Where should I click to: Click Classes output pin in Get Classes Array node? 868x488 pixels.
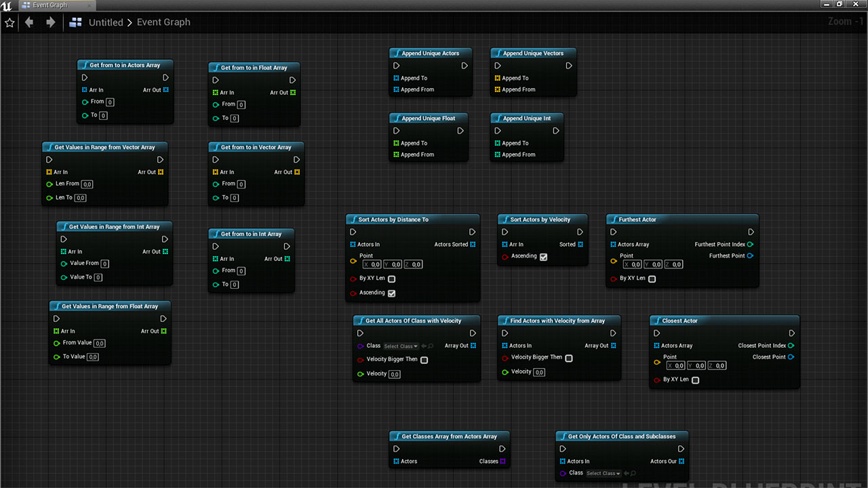(x=502, y=461)
